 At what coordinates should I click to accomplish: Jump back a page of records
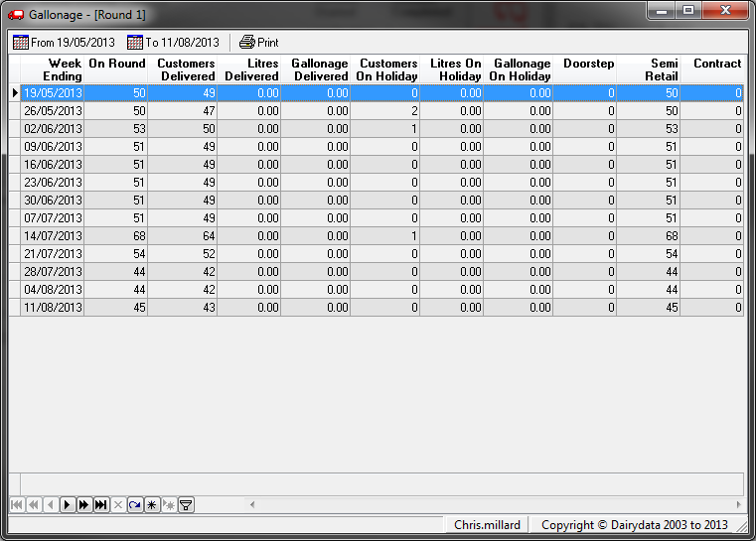click(x=33, y=505)
